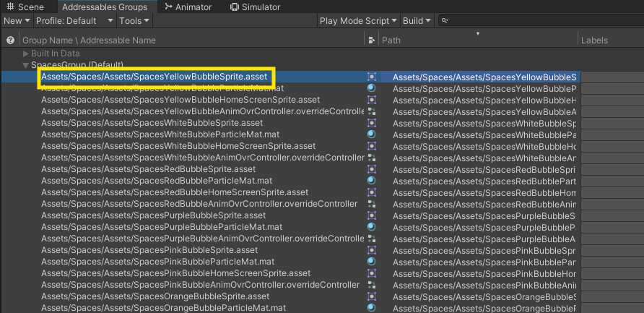Click the material icon for SpacesWhiteBubbleParticleMat
The width and height of the screenshot is (644, 313).
[x=372, y=134]
